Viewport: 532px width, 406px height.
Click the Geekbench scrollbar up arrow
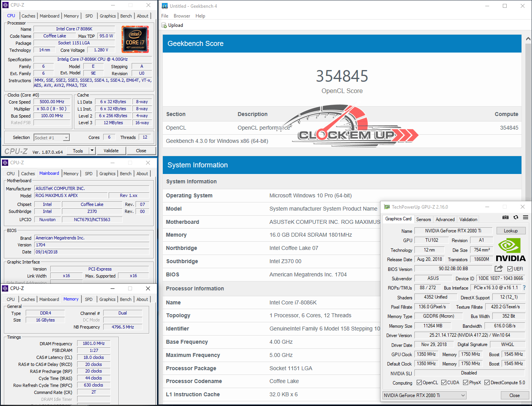pyautogui.click(x=528, y=39)
